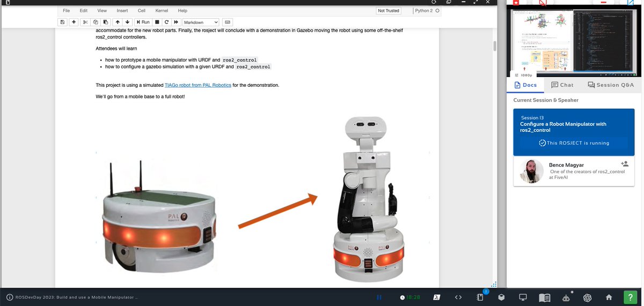The height and width of the screenshot is (306, 644).
Task: Open the View menu
Action: point(102,11)
